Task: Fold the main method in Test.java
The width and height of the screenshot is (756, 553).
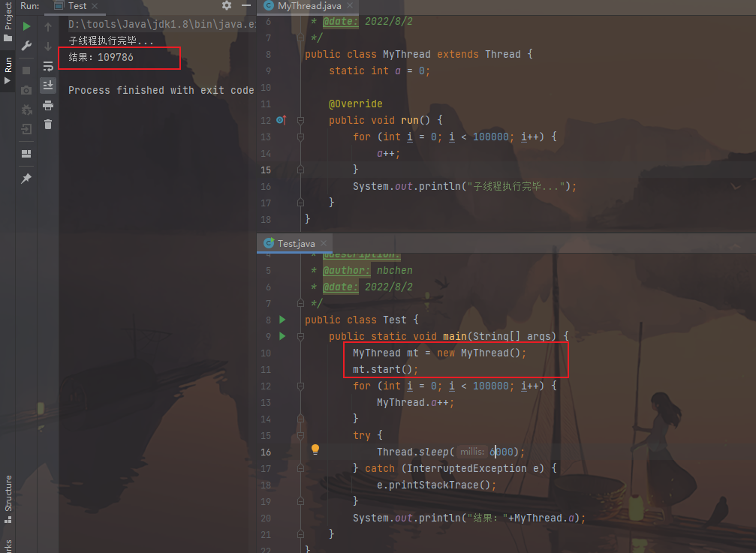Action: pyautogui.click(x=300, y=336)
